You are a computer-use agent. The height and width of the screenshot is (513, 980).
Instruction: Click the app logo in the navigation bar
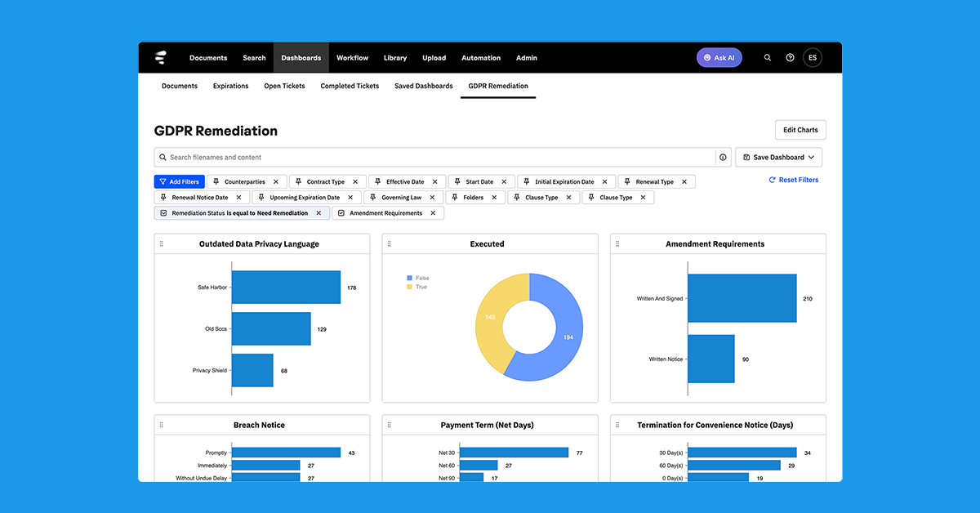point(160,57)
